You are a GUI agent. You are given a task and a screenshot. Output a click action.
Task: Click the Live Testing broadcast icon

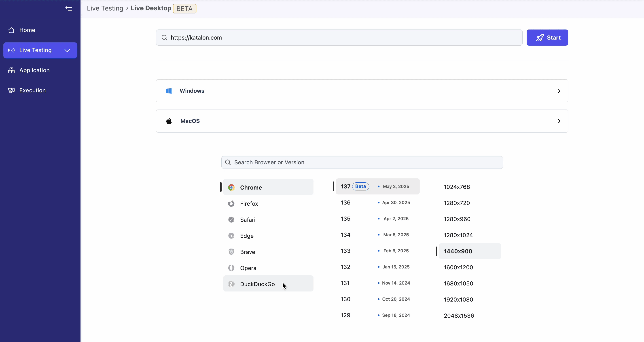point(11,50)
